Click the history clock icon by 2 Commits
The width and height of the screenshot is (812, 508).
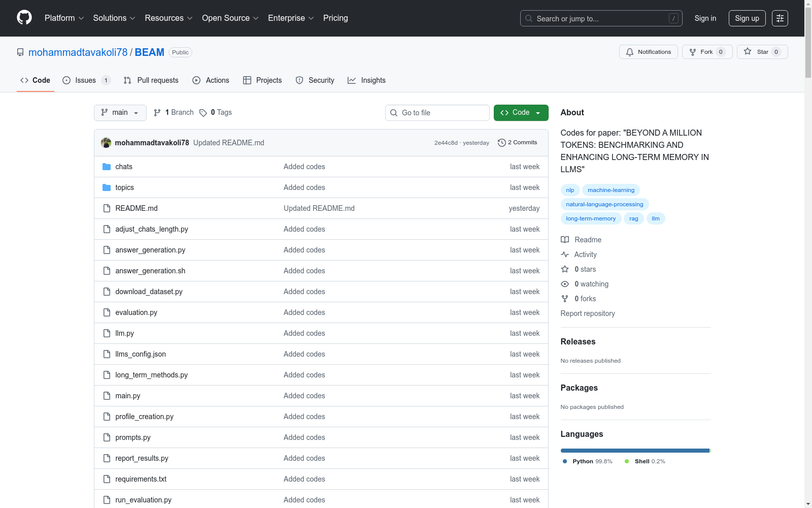click(502, 143)
